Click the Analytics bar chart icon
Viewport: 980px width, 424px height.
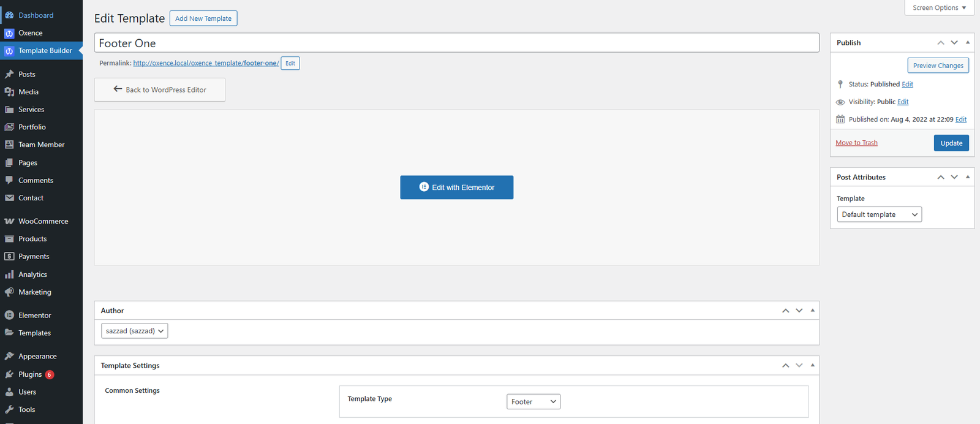click(x=9, y=274)
